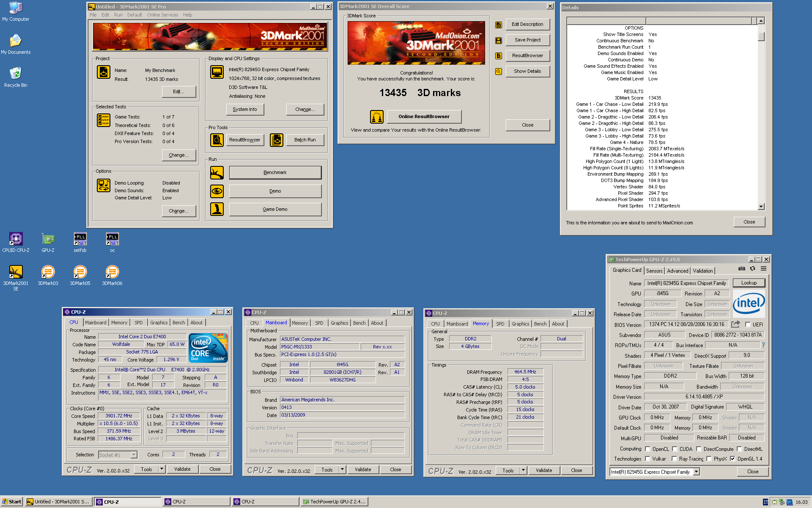Toggle the OpenCL checkbox

coord(647,449)
